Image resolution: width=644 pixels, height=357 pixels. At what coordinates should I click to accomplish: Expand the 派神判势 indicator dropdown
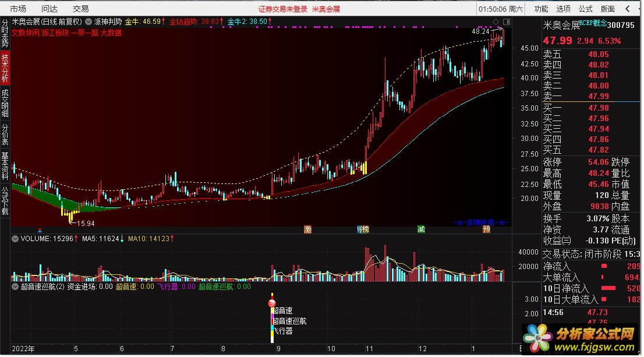pyautogui.click(x=89, y=22)
